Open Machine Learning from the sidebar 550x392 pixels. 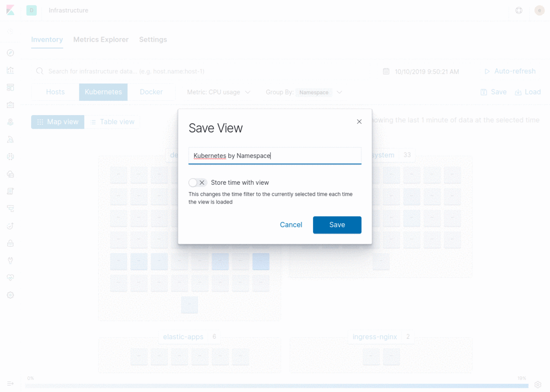pyautogui.click(x=11, y=139)
